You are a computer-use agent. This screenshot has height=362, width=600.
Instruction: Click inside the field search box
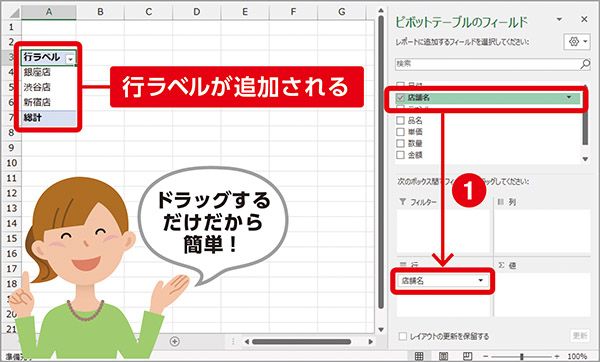click(488, 64)
